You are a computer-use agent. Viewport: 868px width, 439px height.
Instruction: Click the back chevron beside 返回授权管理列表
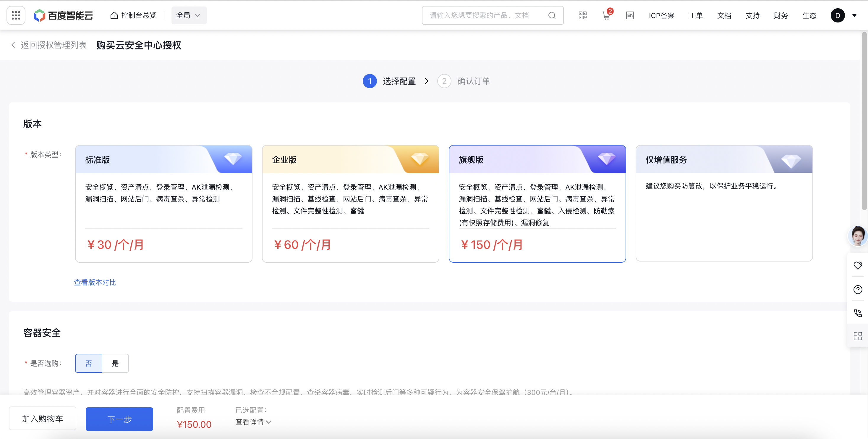pyautogui.click(x=13, y=45)
